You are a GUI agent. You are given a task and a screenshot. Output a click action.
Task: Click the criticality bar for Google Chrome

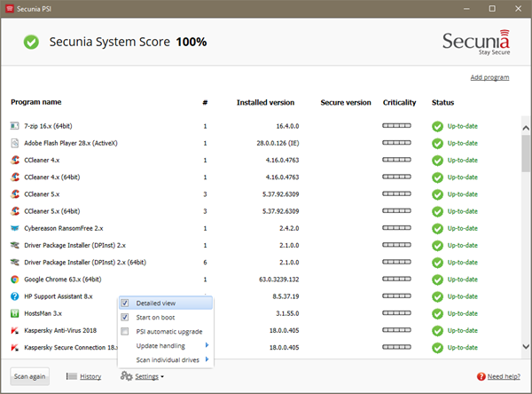tap(396, 279)
